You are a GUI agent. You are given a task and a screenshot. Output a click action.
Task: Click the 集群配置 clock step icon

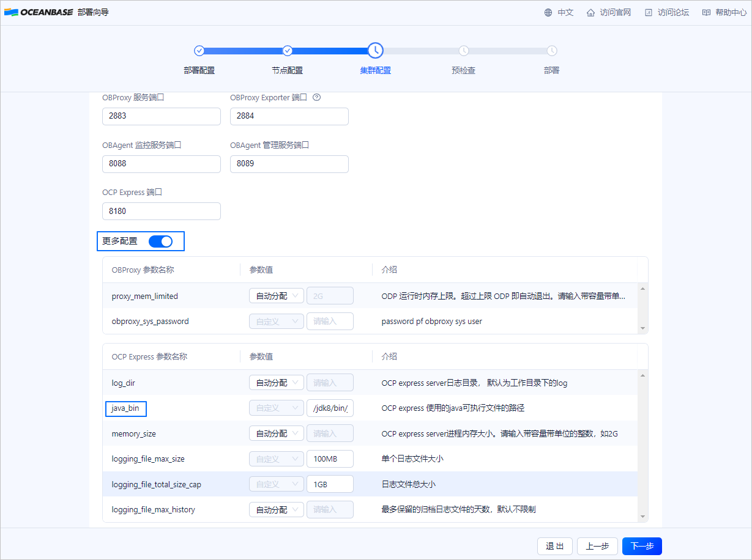coord(375,51)
